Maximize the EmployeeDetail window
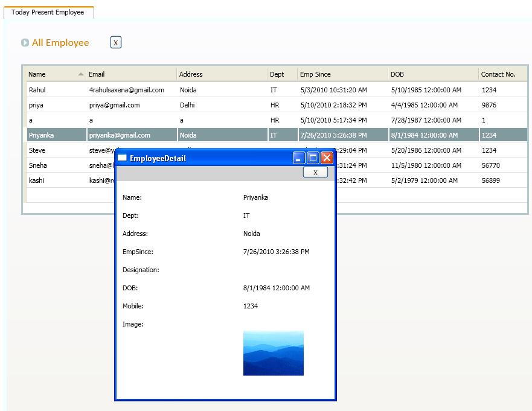532x411 pixels. click(313, 158)
